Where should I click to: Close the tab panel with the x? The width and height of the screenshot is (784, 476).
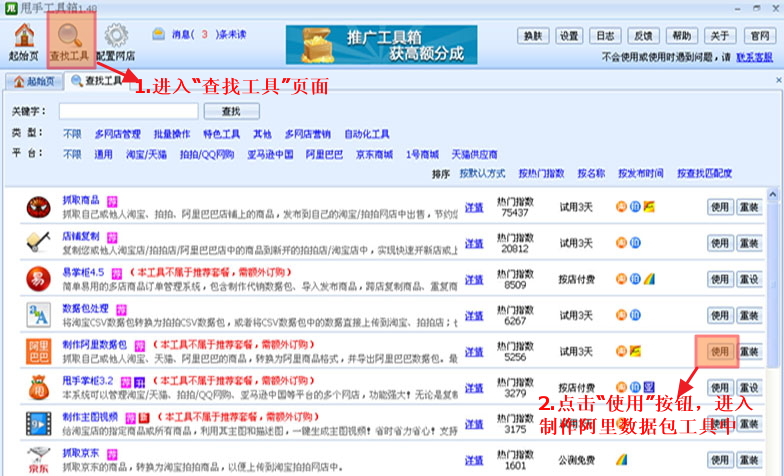[x=778, y=80]
